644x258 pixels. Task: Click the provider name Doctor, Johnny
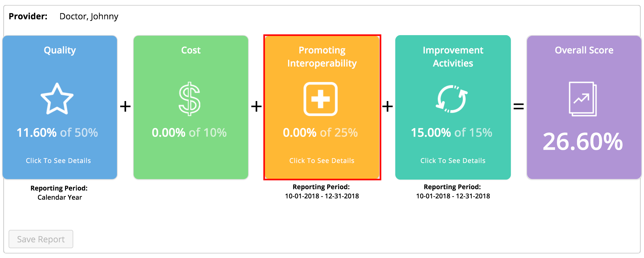click(x=89, y=16)
